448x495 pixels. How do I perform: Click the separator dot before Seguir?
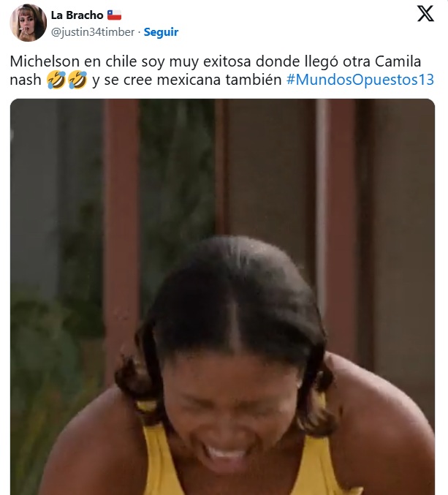coord(139,32)
